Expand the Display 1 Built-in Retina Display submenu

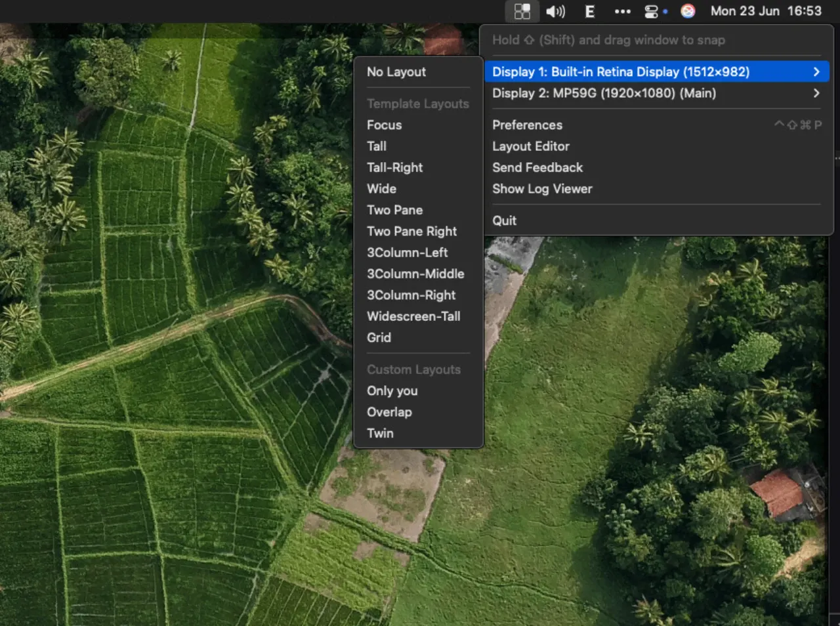(657, 72)
